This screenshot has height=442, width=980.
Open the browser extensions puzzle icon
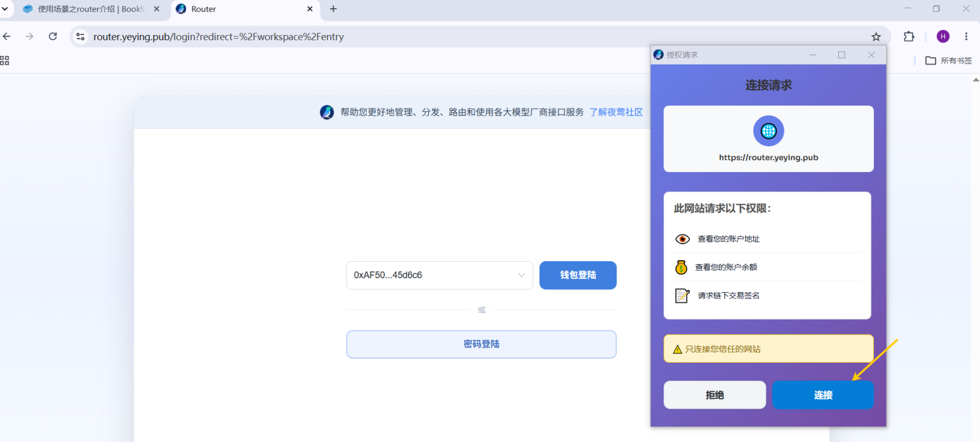point(908,36)
